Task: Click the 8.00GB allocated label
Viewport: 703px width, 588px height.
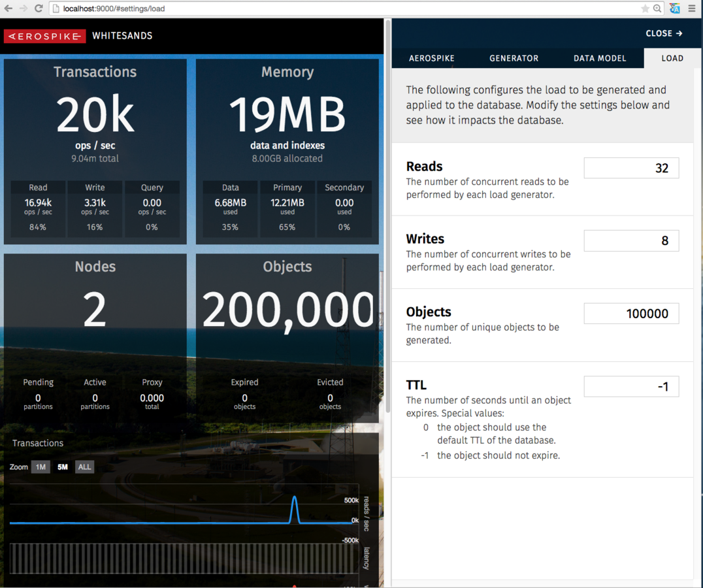Action: (x=287, y=158)
